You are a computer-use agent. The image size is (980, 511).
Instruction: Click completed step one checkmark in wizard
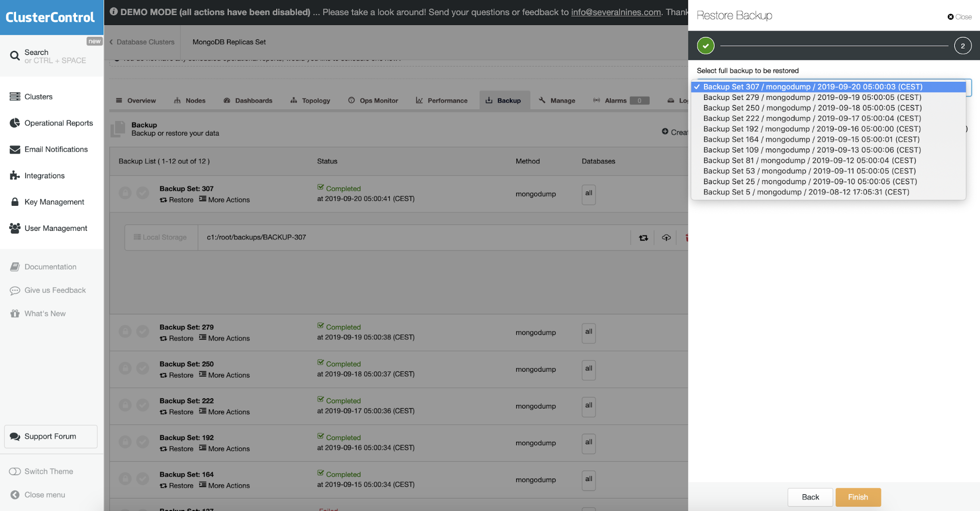pyautogui.click(x=705, y=46)
